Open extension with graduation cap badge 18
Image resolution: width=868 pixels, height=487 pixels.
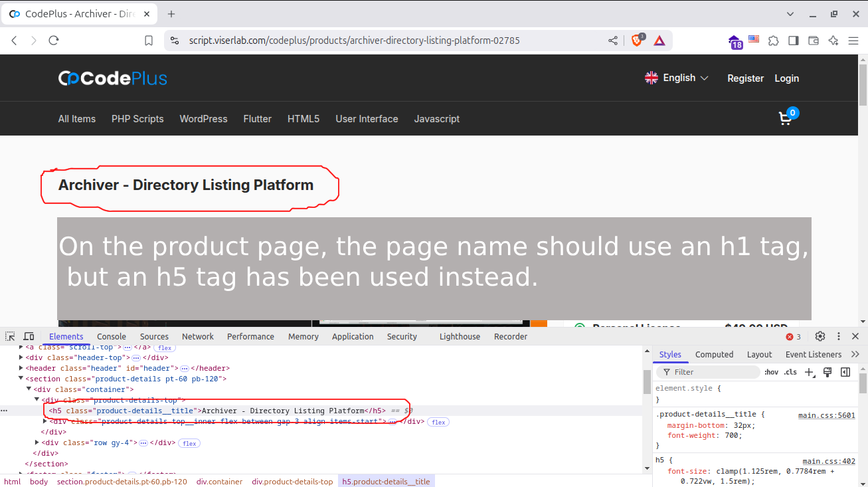tap(735, 42)
